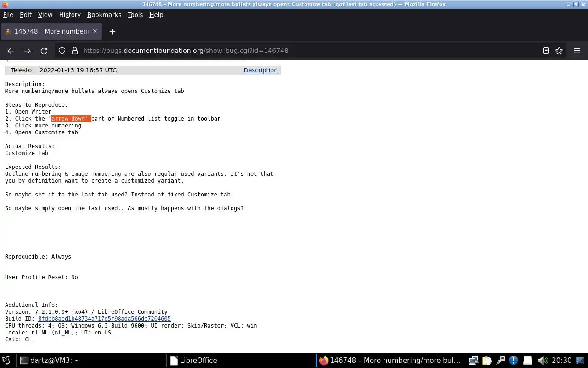
Task: Bookmark this page with the star icon
Action: (x=559, y=51)
